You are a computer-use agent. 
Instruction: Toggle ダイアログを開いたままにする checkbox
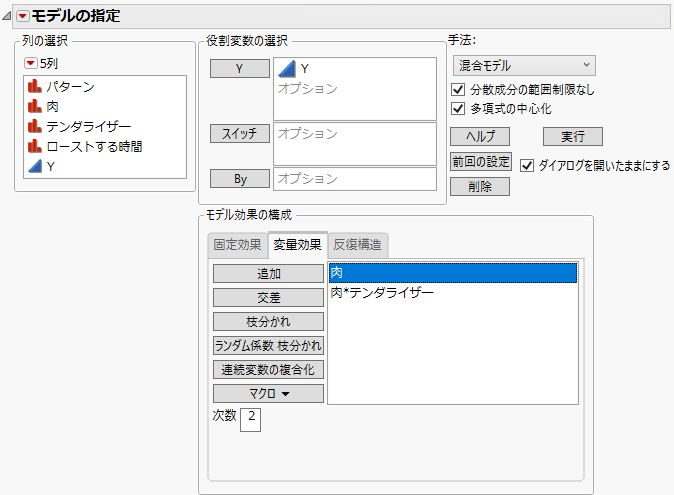pyautogui.click(x=527, y=166)
